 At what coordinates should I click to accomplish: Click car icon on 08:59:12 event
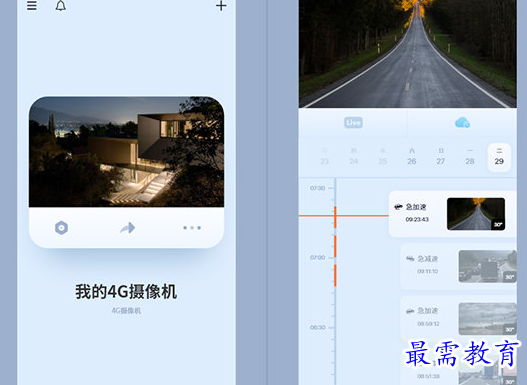click(x=410, y=311)
